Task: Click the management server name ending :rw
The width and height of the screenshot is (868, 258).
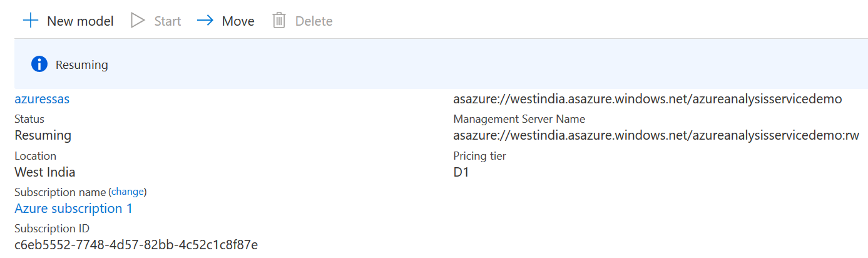Action: coord(656,135)
